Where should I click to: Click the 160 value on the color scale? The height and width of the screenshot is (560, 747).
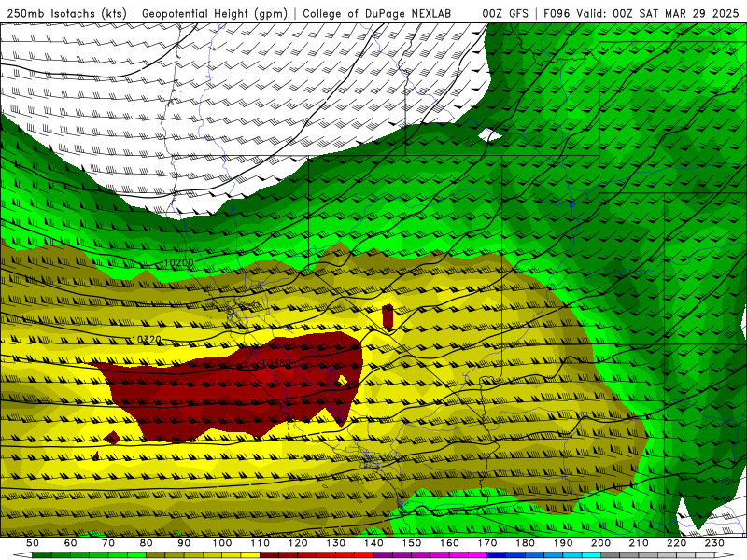[x=449, y=543]
